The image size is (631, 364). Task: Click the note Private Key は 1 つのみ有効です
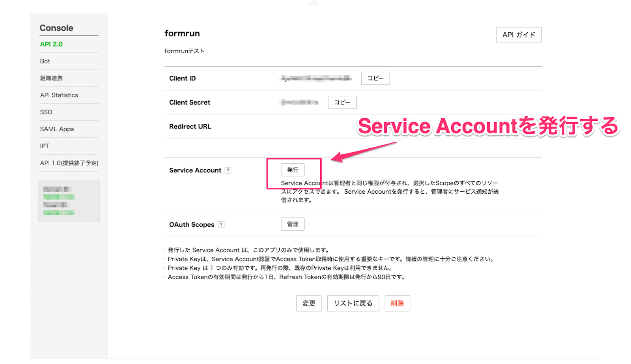pos(279,268)
